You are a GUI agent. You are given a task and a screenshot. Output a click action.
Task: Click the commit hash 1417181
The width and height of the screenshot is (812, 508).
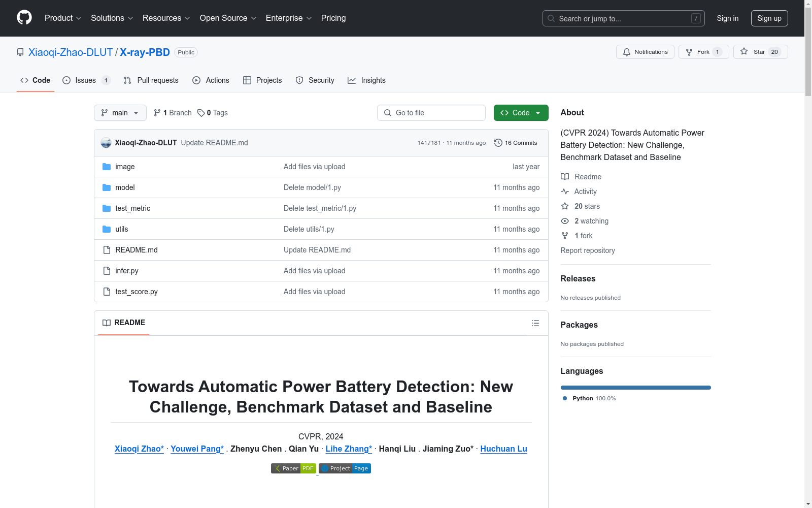point(429,143)
